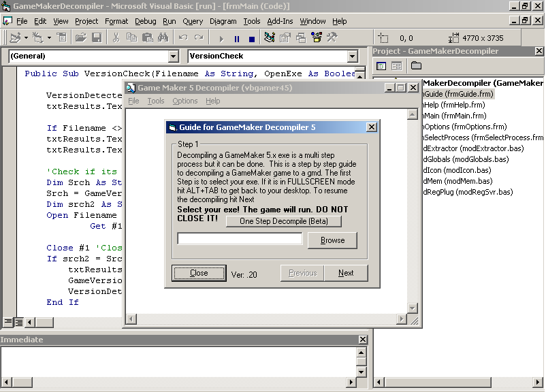Open the File menu in Visual Basic
The width and height of the screenshot is (546, 392).
tap(22, 21)
